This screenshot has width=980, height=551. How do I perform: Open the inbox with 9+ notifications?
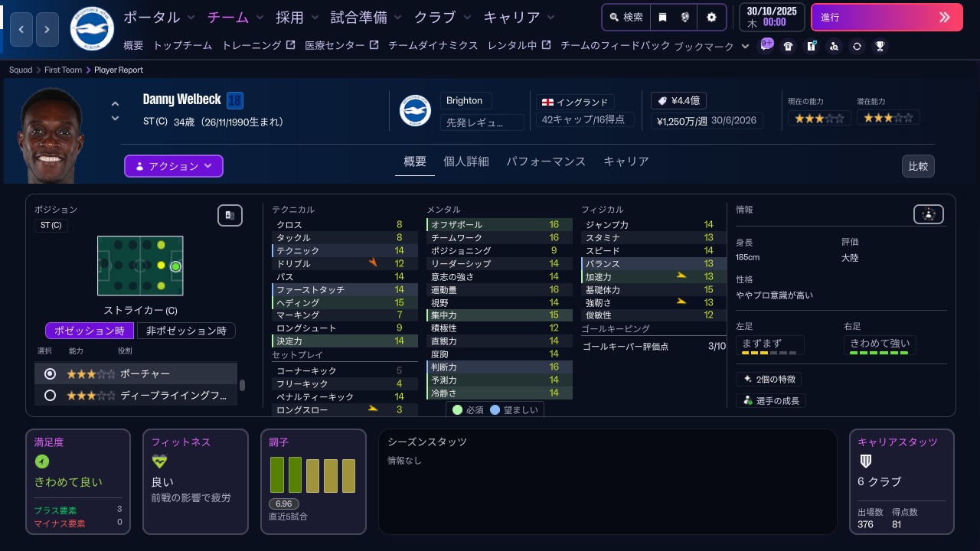point(766,46)
